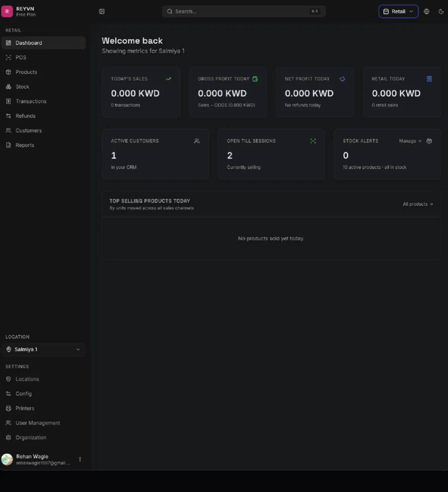
Task: Click the location pin icon
Action: click(9, 350)
